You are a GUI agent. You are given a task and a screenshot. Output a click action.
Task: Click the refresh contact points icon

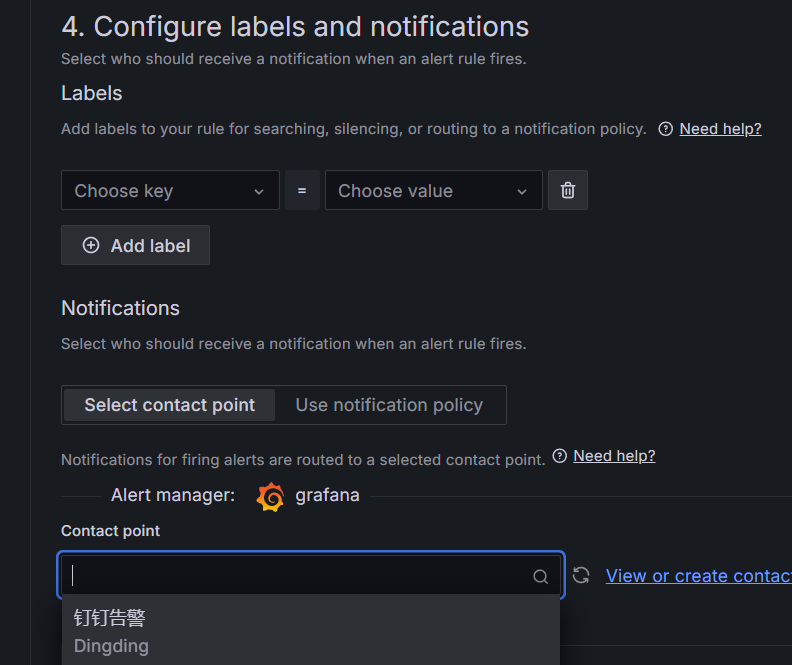[x=581, y=575]
